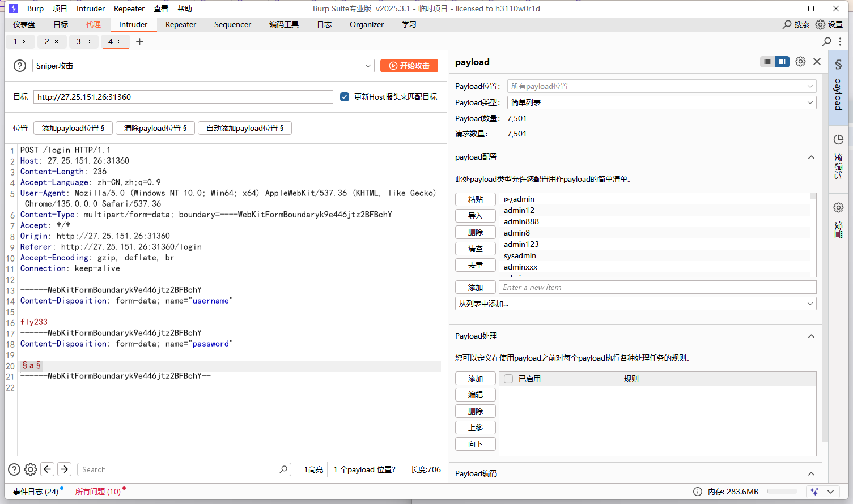853x504 pixels.
Task: Click the 导入 button
Action: 476,216
